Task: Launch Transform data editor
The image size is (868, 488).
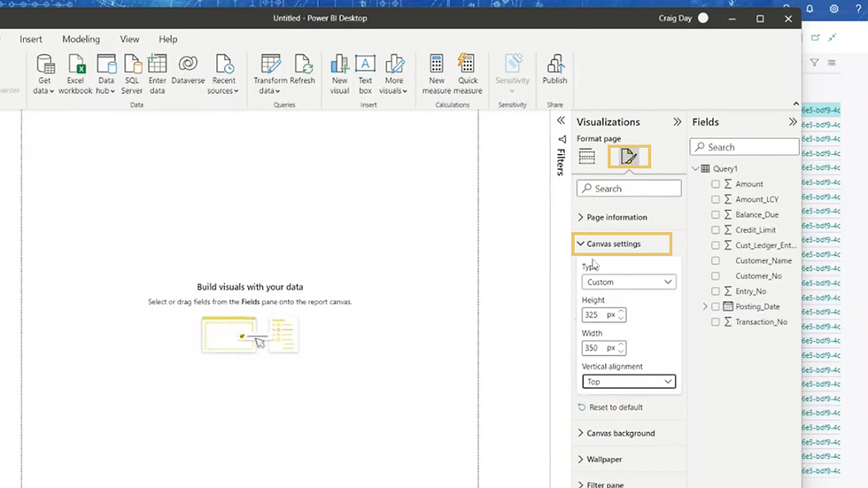Action: [x=270, y=74]
